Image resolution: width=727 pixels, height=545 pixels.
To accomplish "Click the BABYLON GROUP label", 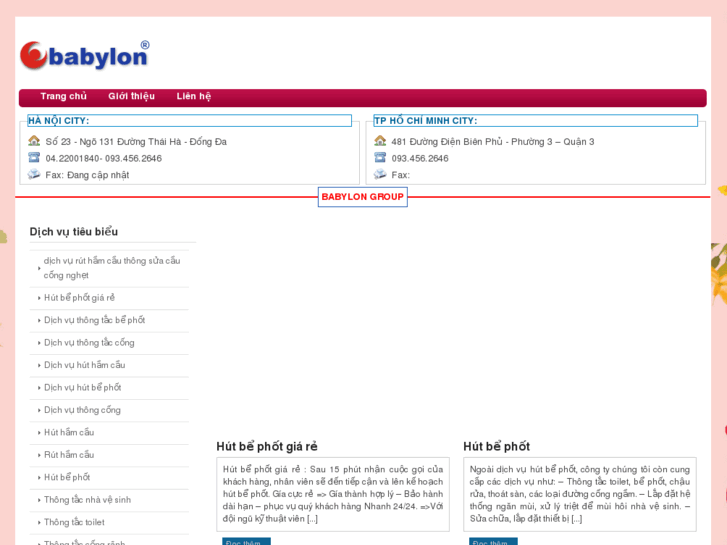I will coord(363,197).
